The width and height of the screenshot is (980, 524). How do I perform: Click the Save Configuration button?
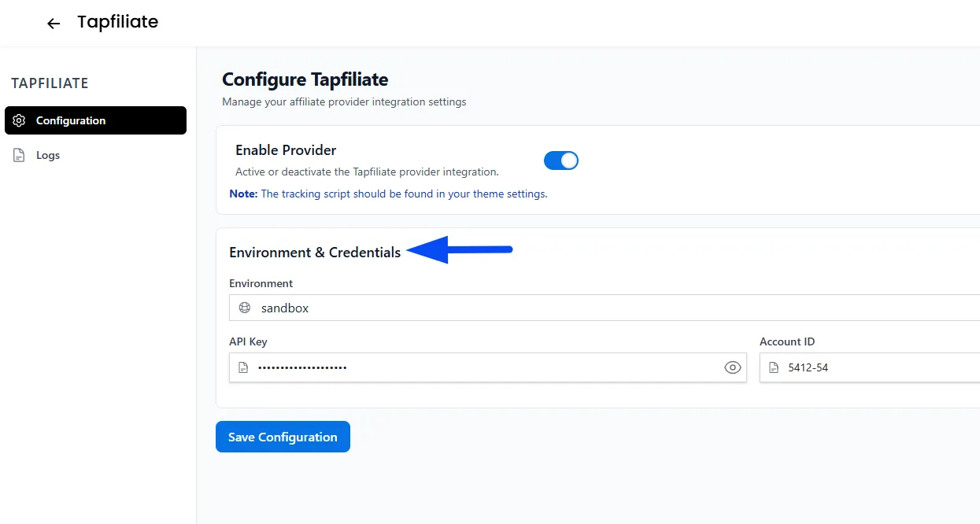pos(283,437)
